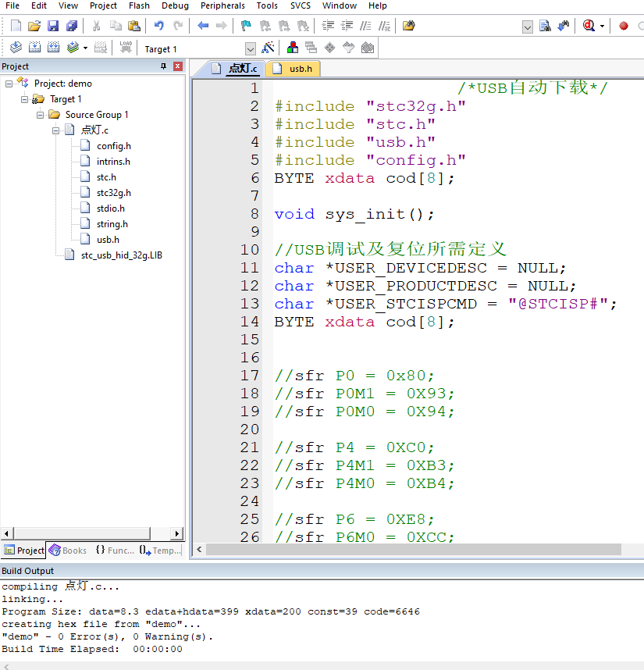Open the SVCS menu
Viewport: 644px width, 670px height.
pyautogui.click(x=301, y=5)
